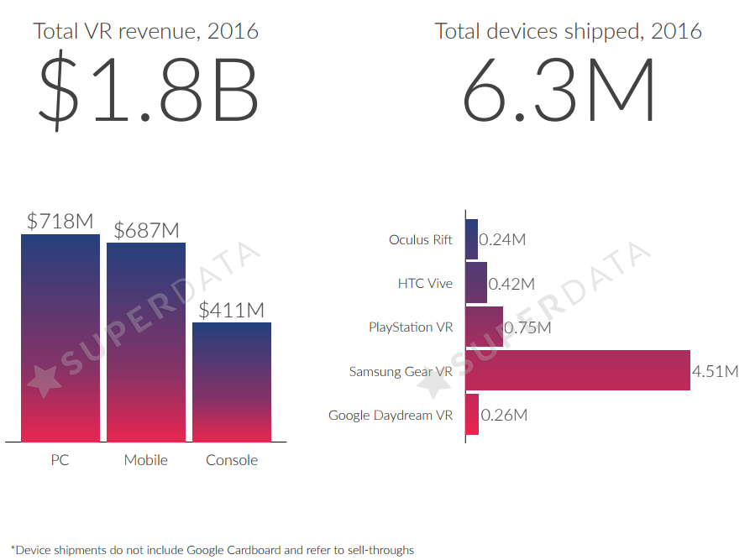750x560 pixels.
Task: Click the Console axis label
Action: click(232, 460)
